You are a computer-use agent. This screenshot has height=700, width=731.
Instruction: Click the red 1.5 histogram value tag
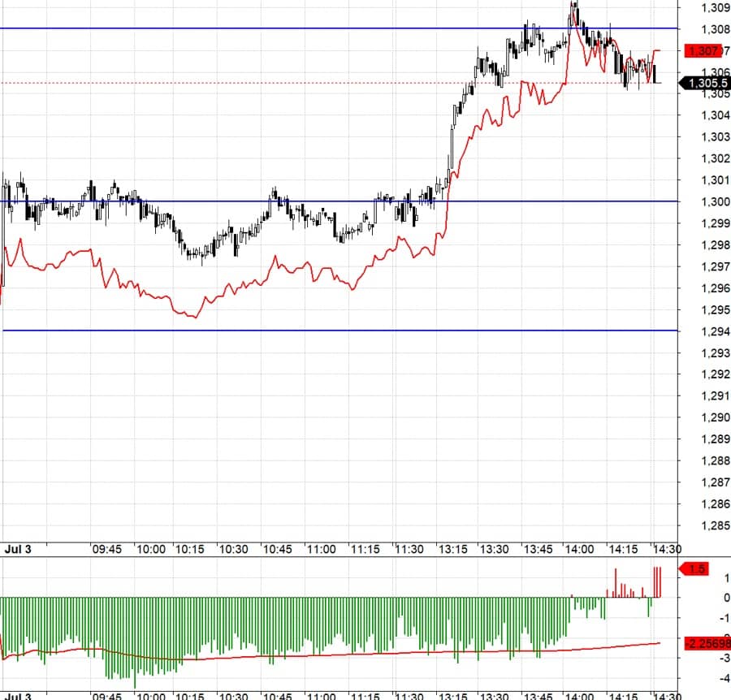pyautogui.click(x=697, y=569)
